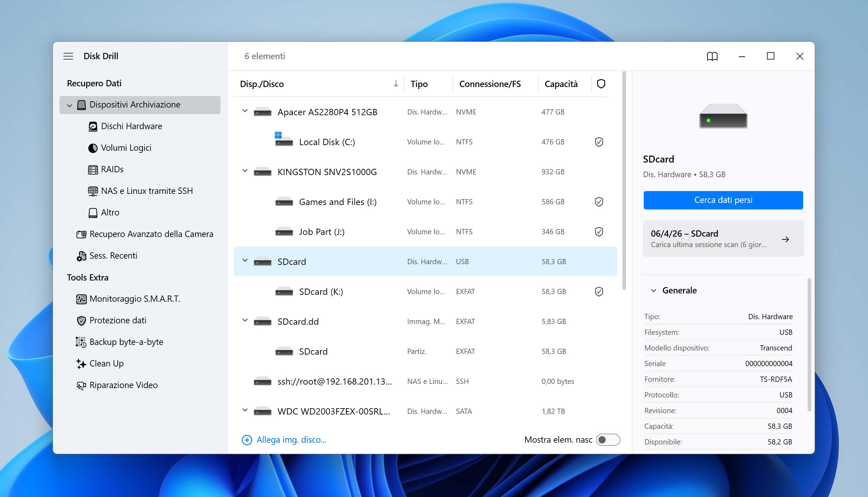Open Backup byte-a-byte tool

[x=140, y=342]
